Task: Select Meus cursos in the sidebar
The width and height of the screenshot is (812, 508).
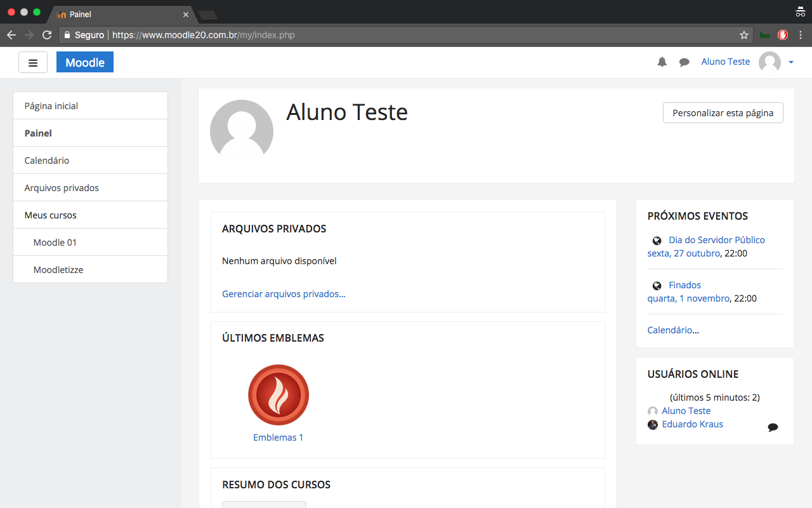Action: [90, 215]
